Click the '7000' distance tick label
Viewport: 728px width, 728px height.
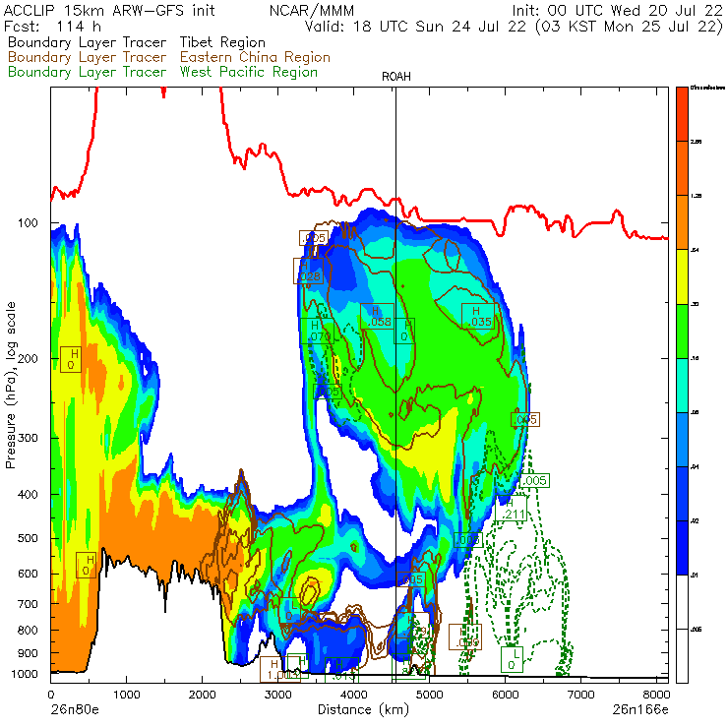pos(580,695)
